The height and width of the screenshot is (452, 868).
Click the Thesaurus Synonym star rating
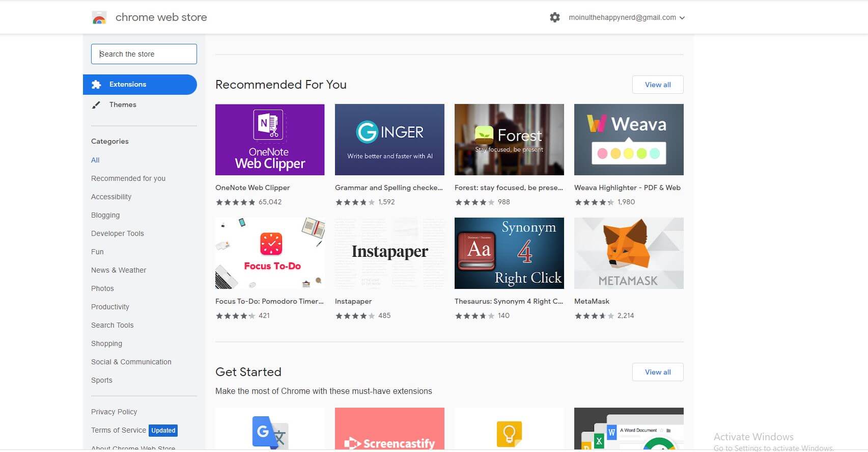[x=475, y=316]
